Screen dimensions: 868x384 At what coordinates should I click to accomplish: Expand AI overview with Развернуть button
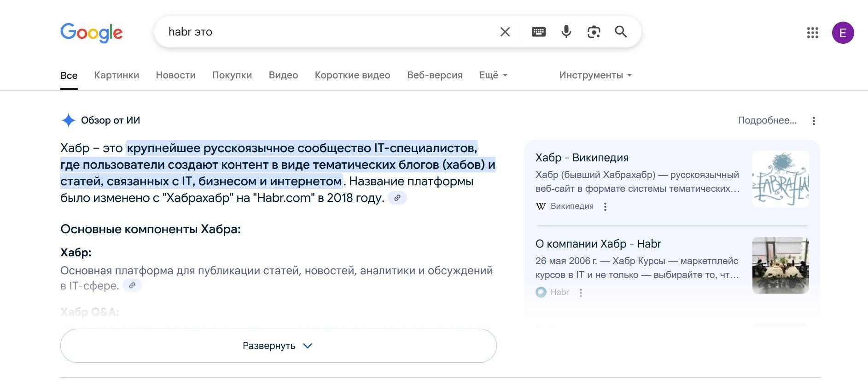click(278, 346)
